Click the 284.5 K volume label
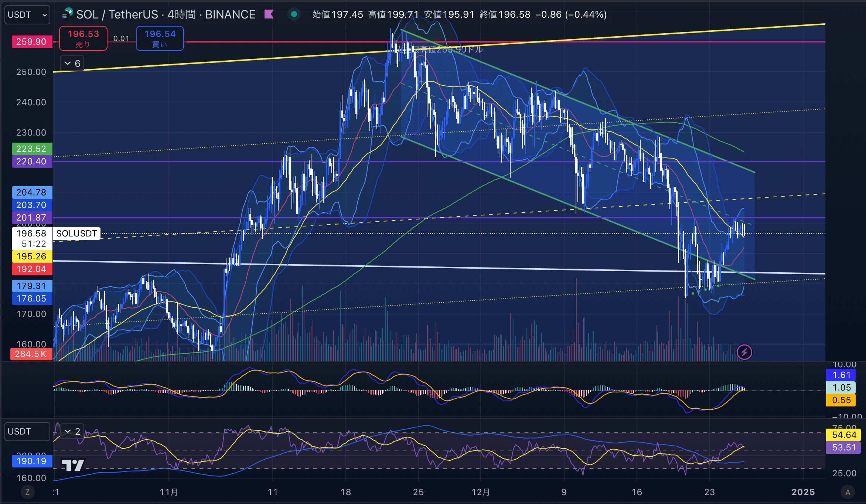Image resolution: width=866 pixels, height=504 pixels. 31,354
